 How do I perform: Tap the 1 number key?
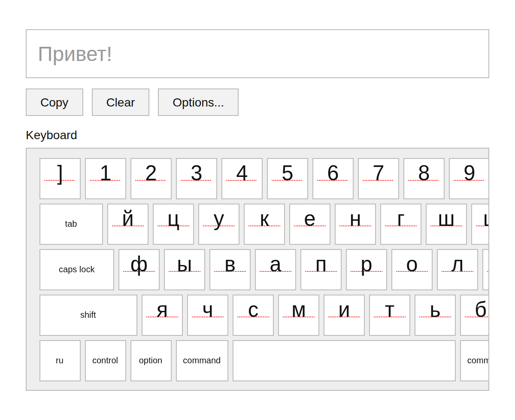click(x=106, y=179)
